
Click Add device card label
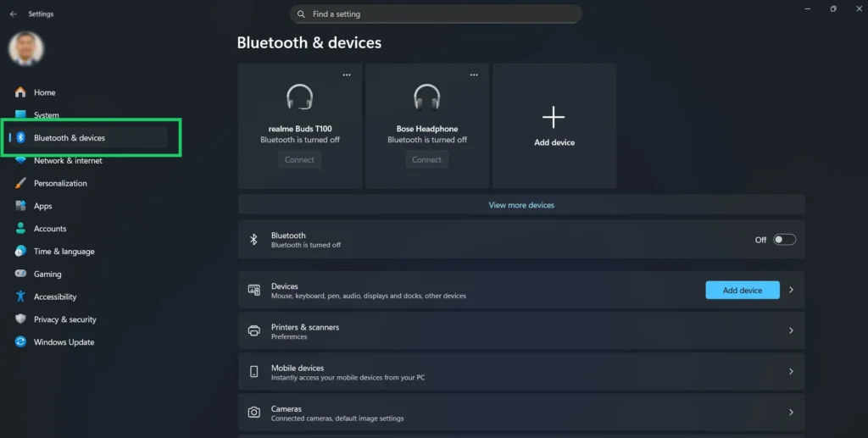pos(554,142)
